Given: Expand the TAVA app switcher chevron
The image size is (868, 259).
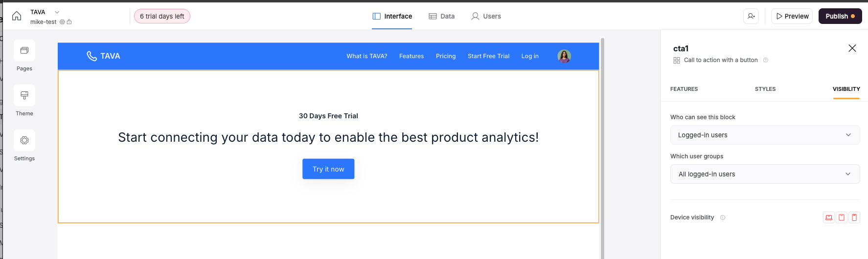Looking at the screenshot, I should [57, 12].
